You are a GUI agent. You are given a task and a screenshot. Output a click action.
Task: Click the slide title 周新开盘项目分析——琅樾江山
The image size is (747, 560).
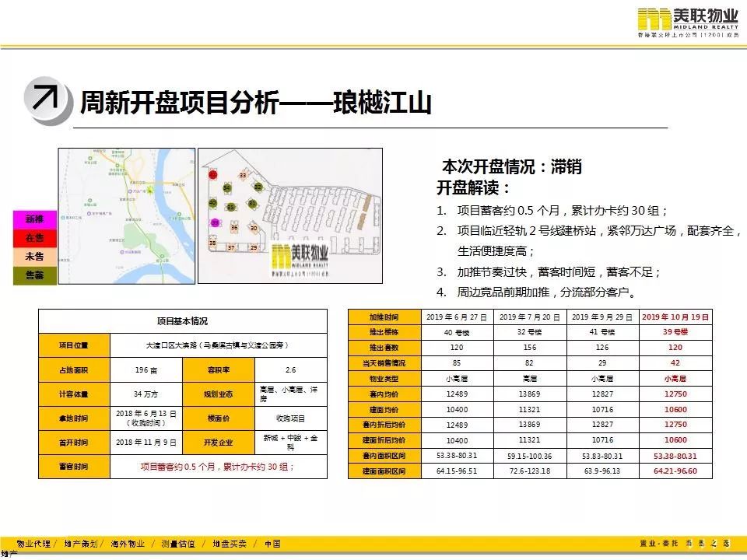256,103
